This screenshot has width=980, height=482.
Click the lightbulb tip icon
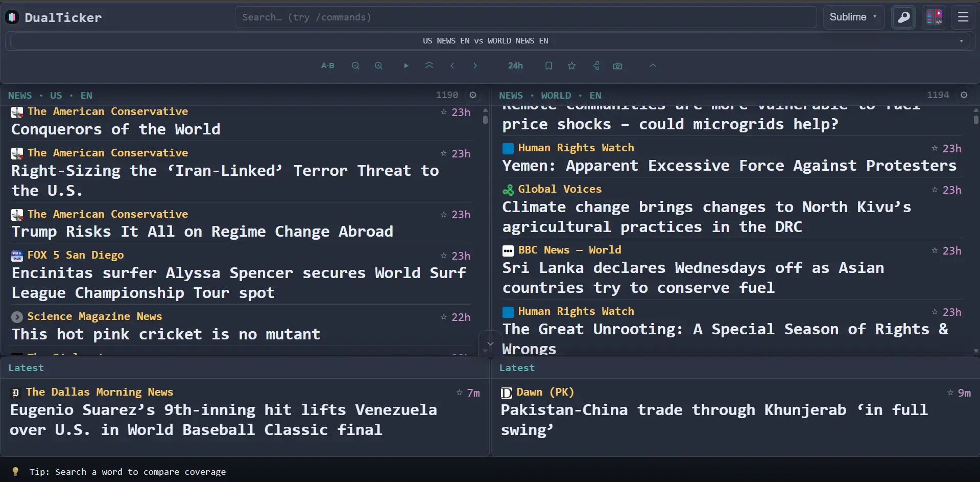coord(15,471)
